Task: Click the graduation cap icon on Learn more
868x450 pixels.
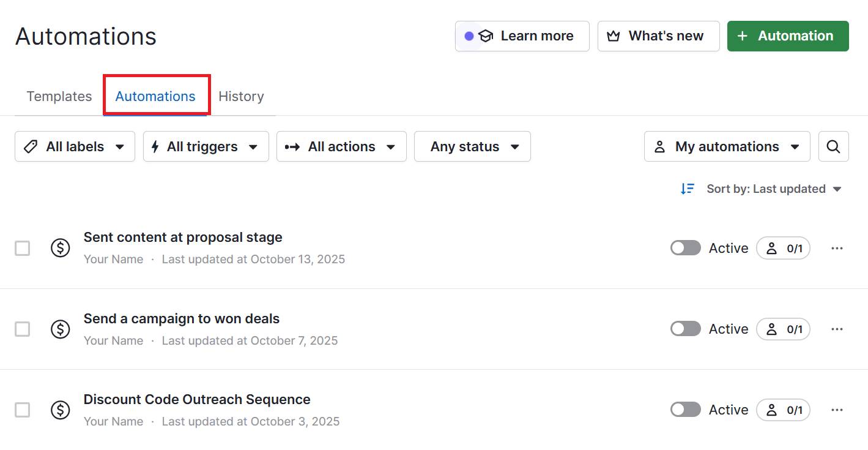Action: tap(485, 36)
